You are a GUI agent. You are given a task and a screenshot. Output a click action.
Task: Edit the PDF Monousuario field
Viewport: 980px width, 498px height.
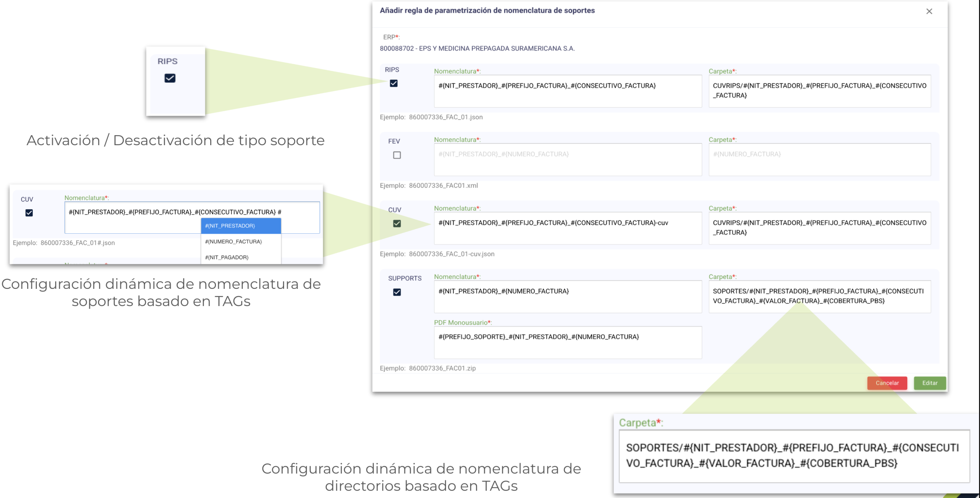(568, 342)
